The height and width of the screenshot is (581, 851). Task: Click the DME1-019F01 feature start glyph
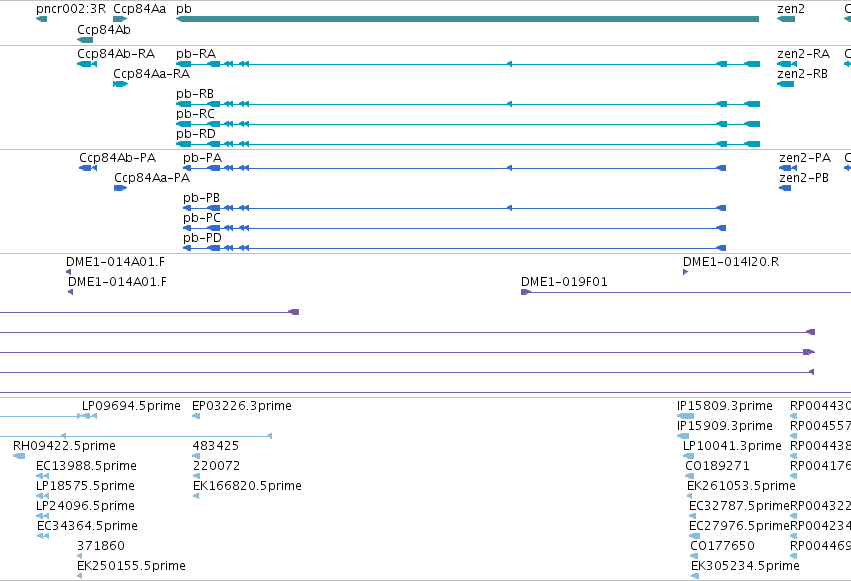(x=526, y=292)
